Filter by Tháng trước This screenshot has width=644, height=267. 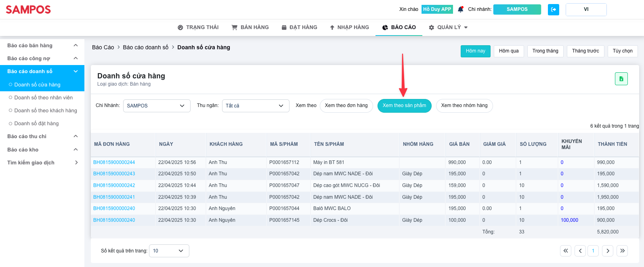click(x=585, y=51)
